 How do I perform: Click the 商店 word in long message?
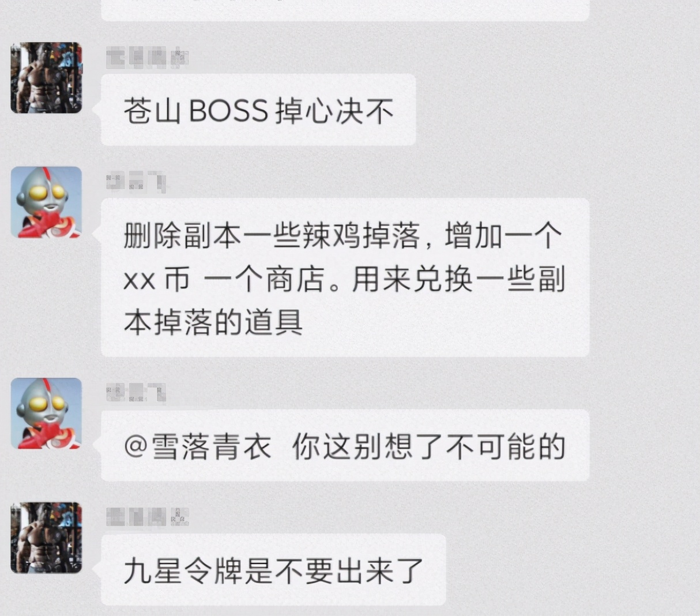click(x=295, y=280)
